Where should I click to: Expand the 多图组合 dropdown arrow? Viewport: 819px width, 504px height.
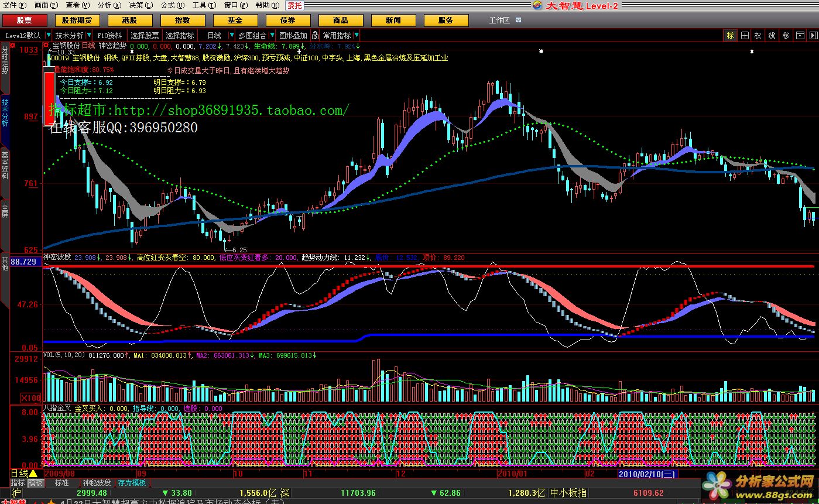[271, 36]
